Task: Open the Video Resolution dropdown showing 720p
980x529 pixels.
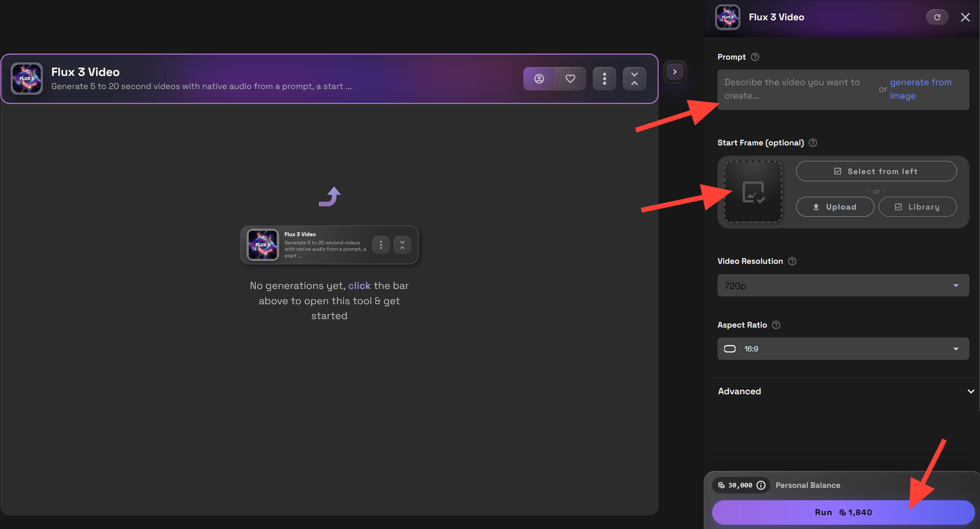Action: tap(843, 285)
